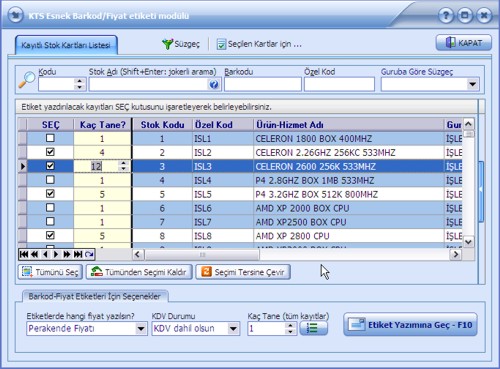Click vertical scrollbar up arrow of grid
Viewport: 500px width, 369px height.
click(x=468, y=124)
